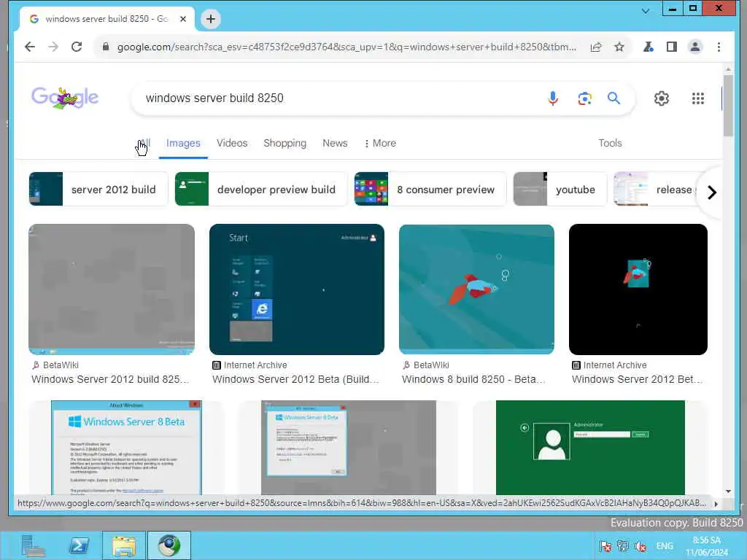Viewport: 747px width, 560px height.
Task: Open File Explorer from the taskbar
Action: point(124,545)
